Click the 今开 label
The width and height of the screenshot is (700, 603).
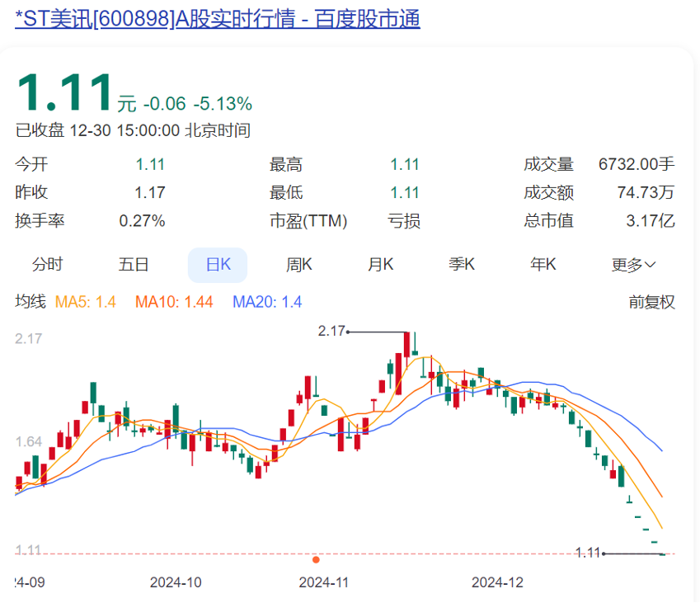(x=31, y=164)
